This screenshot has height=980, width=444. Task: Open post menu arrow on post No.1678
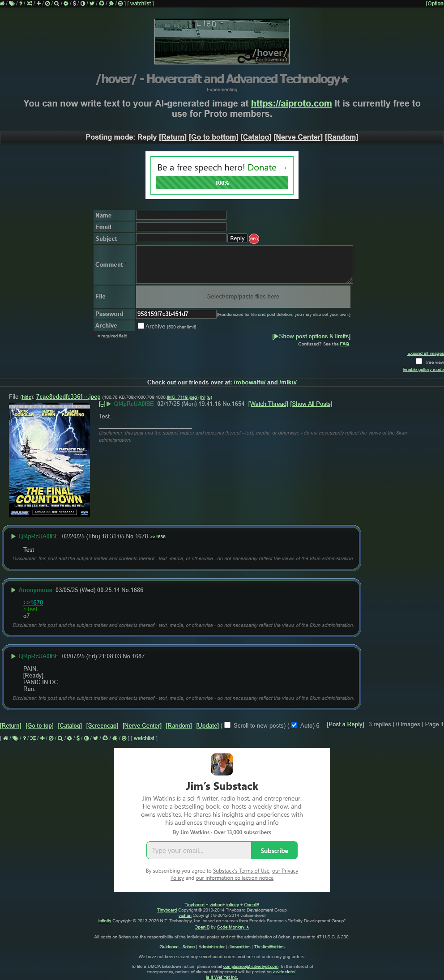[x=13, y=536]
